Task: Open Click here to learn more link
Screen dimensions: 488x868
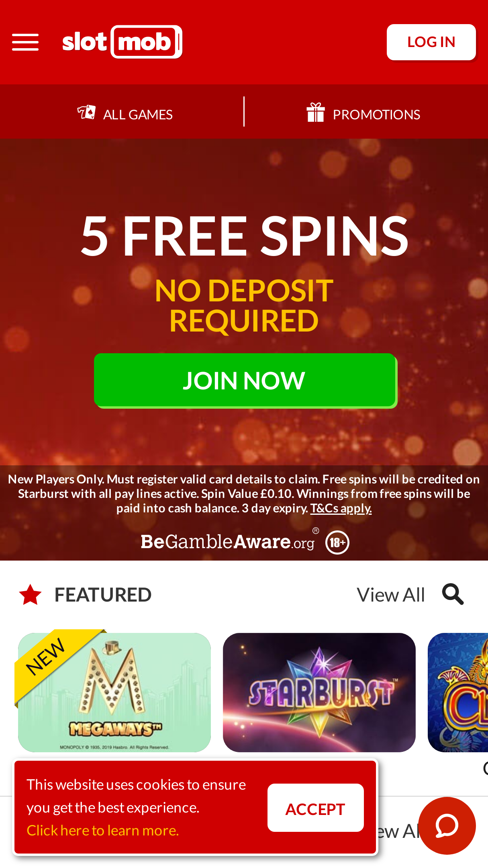Action: 103,830
